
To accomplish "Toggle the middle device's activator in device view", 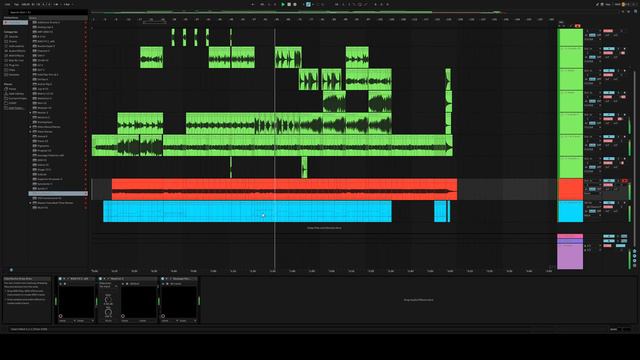I will [100, 279].
